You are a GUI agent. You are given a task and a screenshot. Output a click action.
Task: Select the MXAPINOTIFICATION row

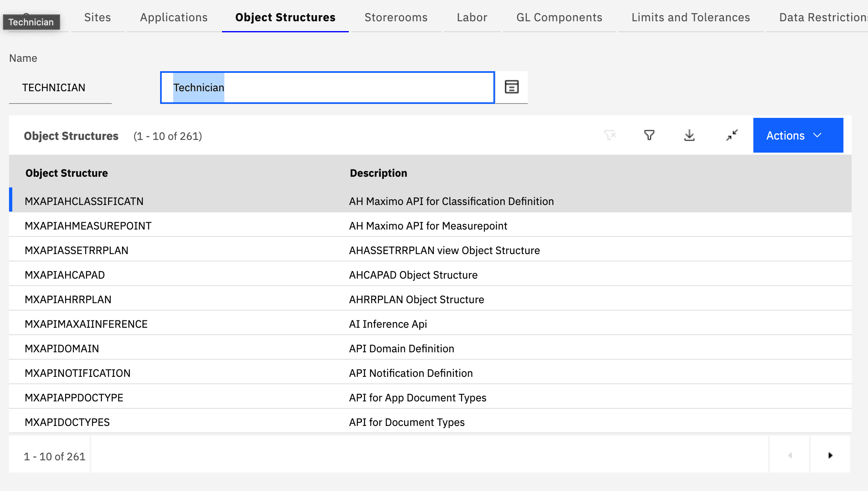430,373
